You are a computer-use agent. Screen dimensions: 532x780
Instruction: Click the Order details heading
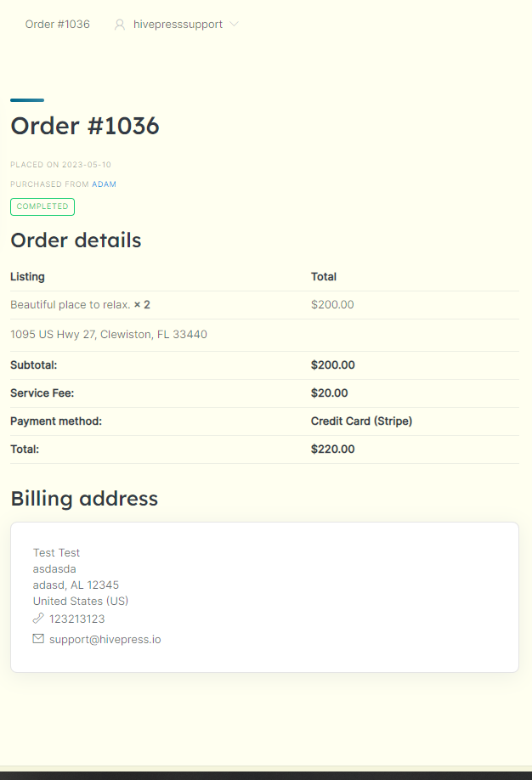click(x=76, y=240)
